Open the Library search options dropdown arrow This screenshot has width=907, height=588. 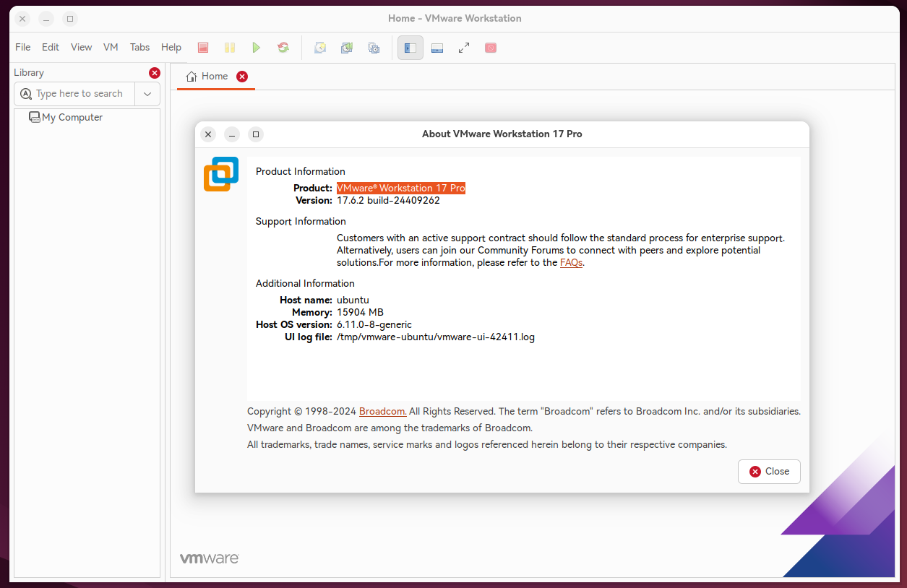tap(147, 94)
